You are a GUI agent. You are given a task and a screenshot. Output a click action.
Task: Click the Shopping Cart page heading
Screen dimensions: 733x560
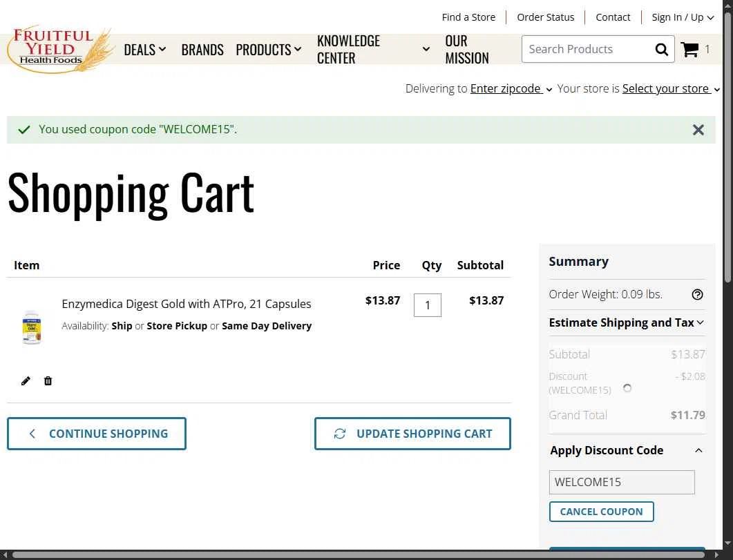coord(131,193)
